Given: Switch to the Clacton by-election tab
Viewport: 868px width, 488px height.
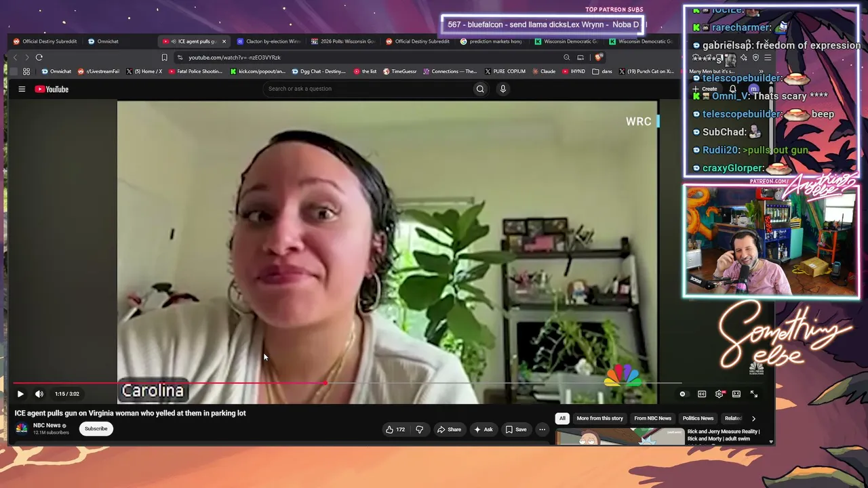Looking at the screenshot, I should click(269, 41).
